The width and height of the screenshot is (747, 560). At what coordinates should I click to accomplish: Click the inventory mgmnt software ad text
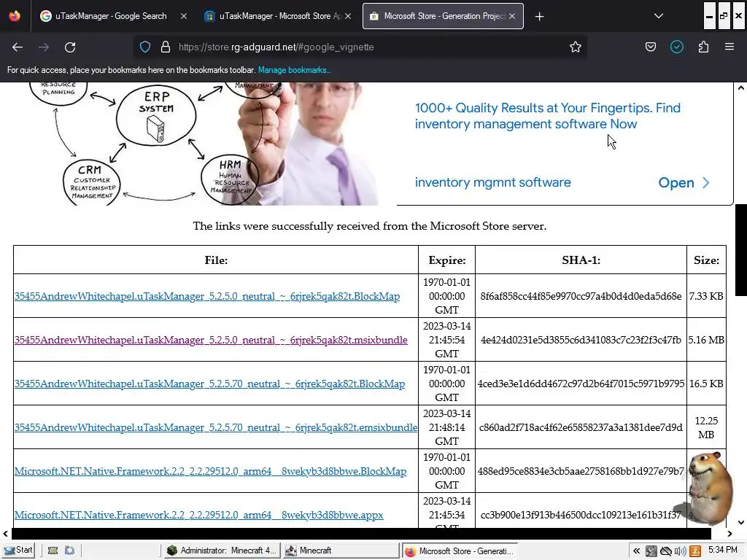coord(492,182)
